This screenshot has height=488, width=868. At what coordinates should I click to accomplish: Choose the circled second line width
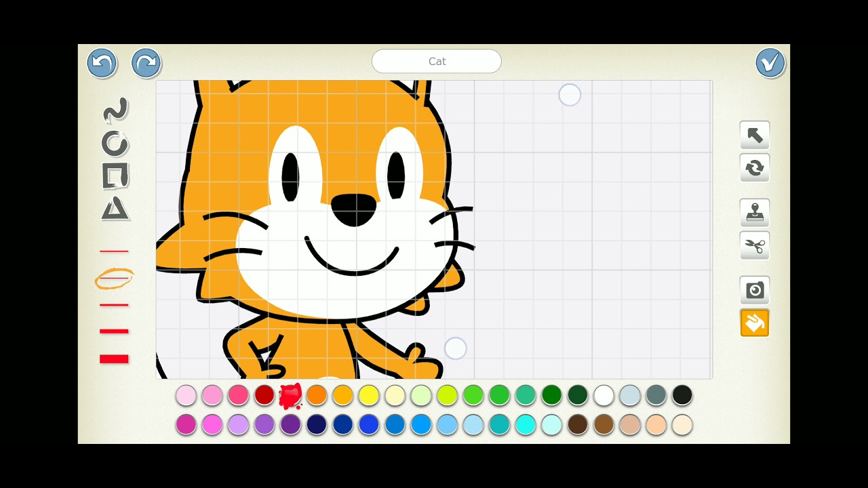click(114, 278)
